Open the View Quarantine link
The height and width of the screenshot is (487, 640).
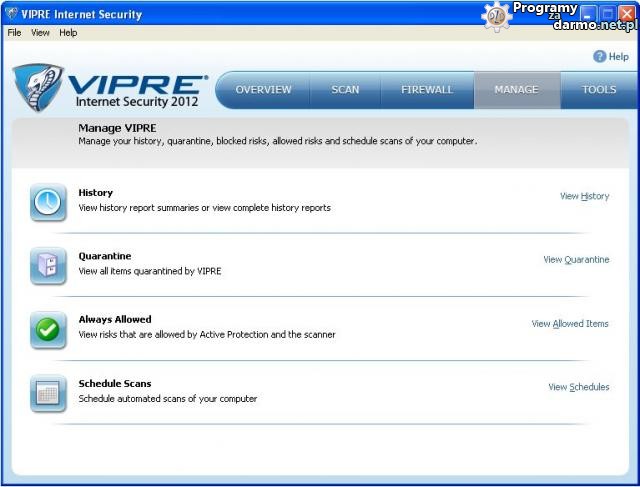tap(576, 260)
